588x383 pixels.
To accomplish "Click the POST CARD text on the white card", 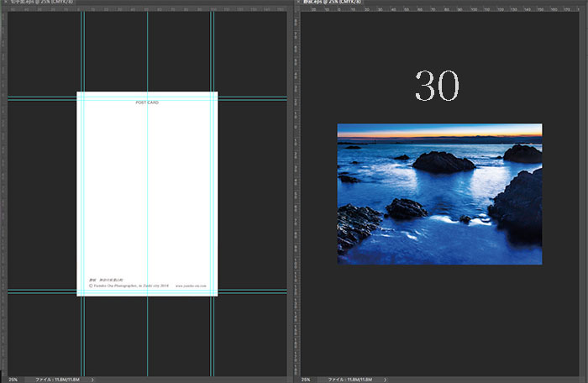I will point(147,102).
